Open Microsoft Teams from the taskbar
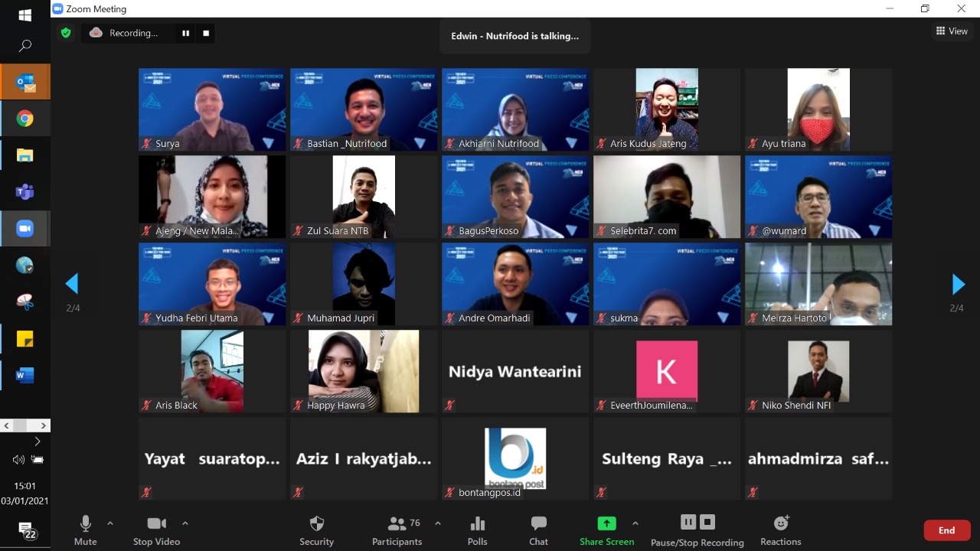Screen dimensions: 980x551 tap(24, 192)
